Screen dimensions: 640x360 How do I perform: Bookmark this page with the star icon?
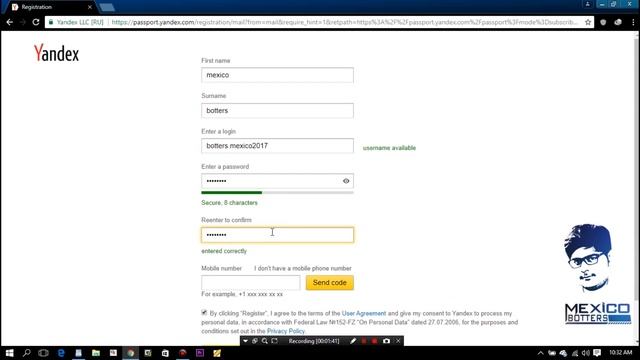588,22
